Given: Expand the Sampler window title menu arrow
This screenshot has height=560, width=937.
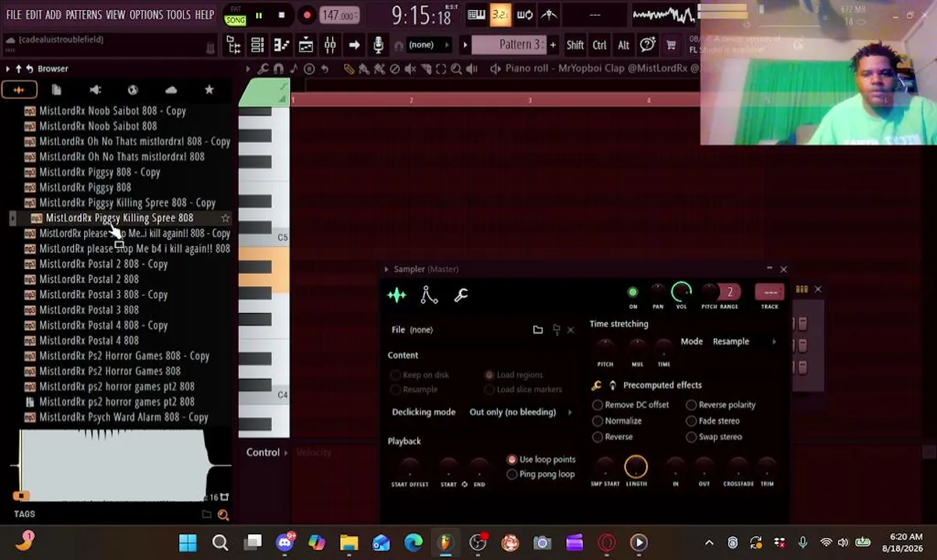Looking at the screenshot, I should (x=386, y=269).
